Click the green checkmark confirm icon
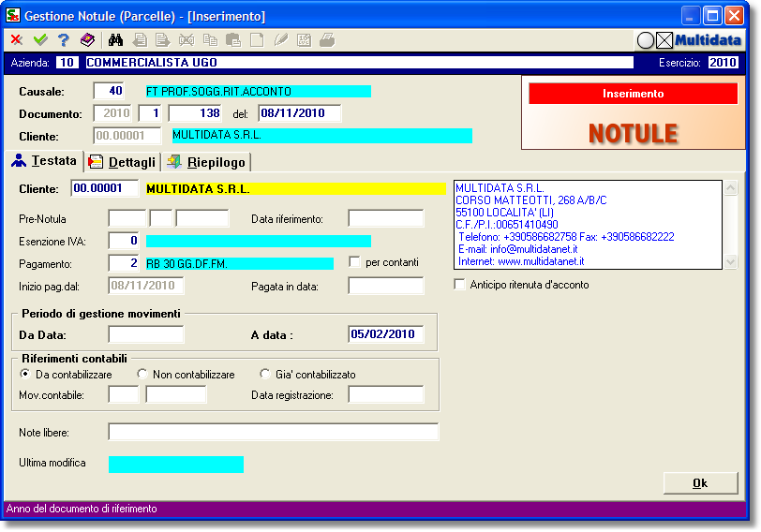This screenshot has height=532, width=761. pos(40,39)
